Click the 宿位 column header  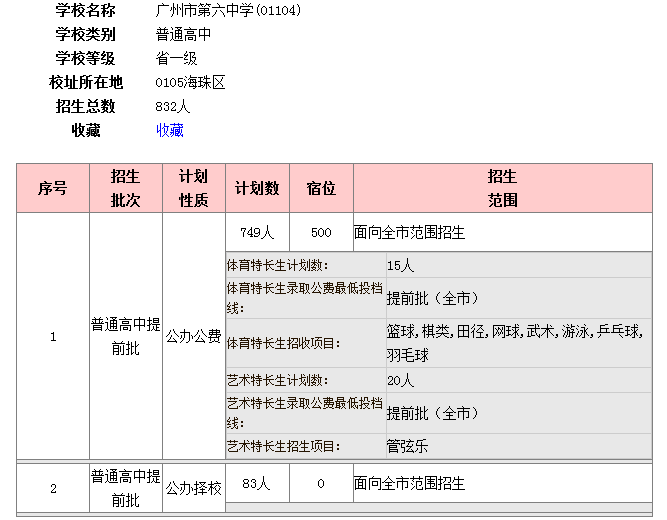[321, 188]
